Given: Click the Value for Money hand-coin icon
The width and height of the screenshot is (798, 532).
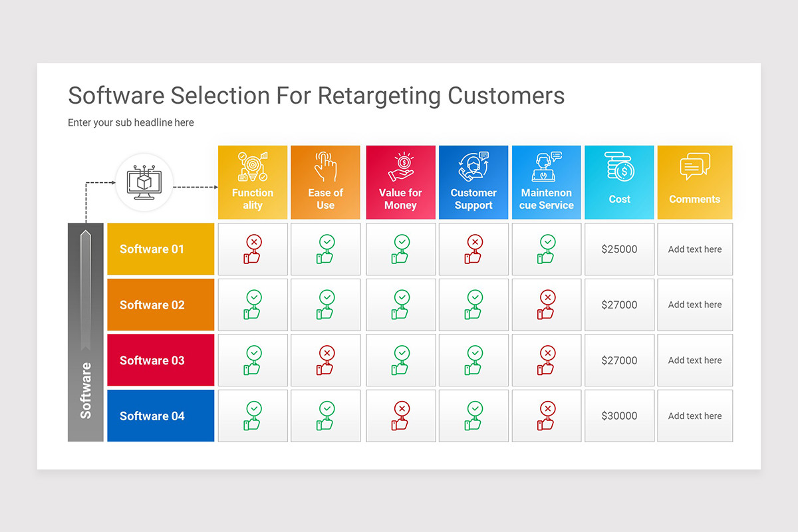Looking at the screenshot, I should [x=401, y=167].
